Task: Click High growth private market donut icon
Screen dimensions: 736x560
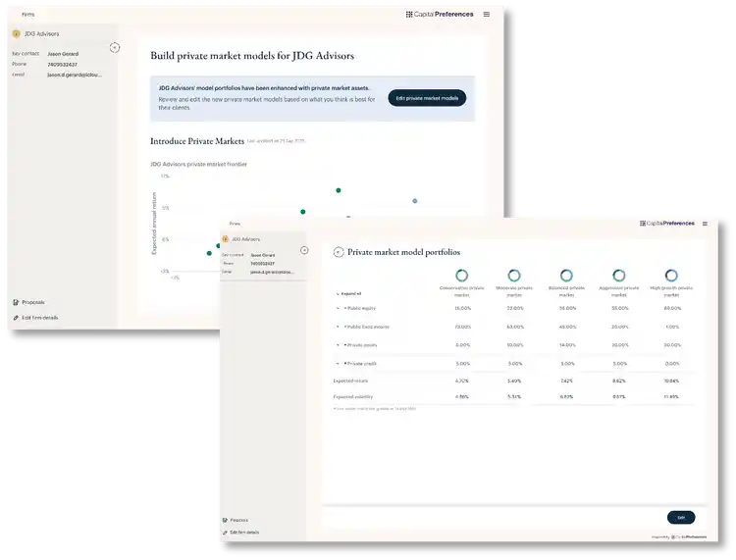Action: (671, 277)
